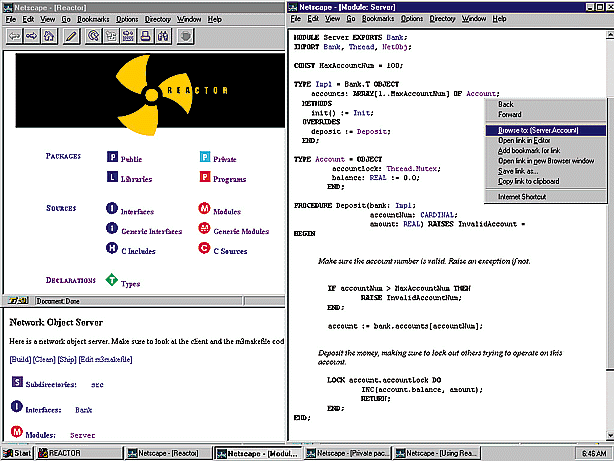Click the Stop toolbar icon
The height and width of the screenshot is (461, 614).
185,36
